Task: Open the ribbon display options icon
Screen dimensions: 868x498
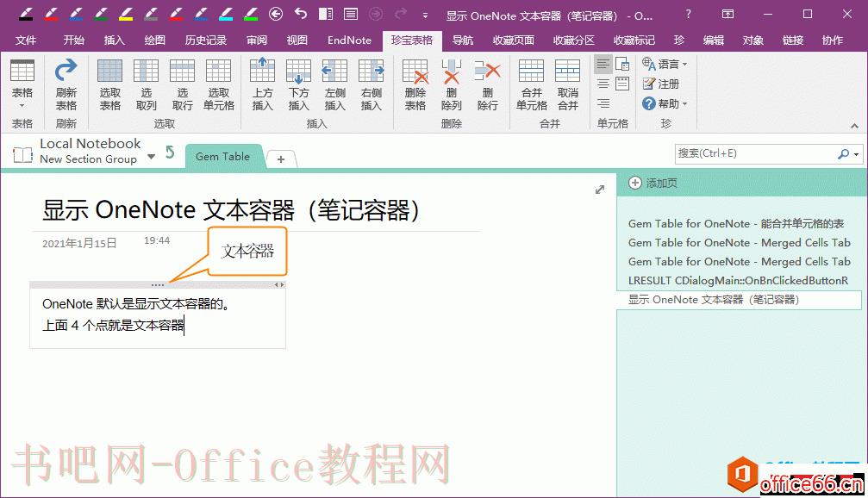Action: point(728,14)
